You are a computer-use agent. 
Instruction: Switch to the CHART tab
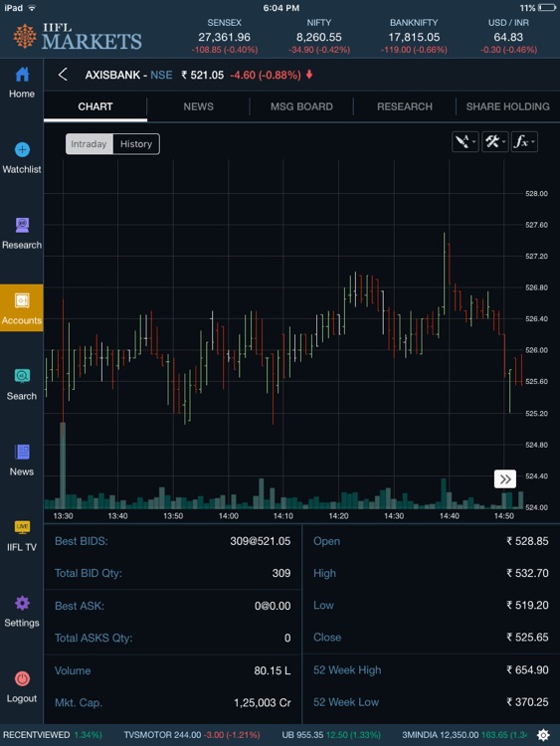pyautogui.click(x=95, y=106)
